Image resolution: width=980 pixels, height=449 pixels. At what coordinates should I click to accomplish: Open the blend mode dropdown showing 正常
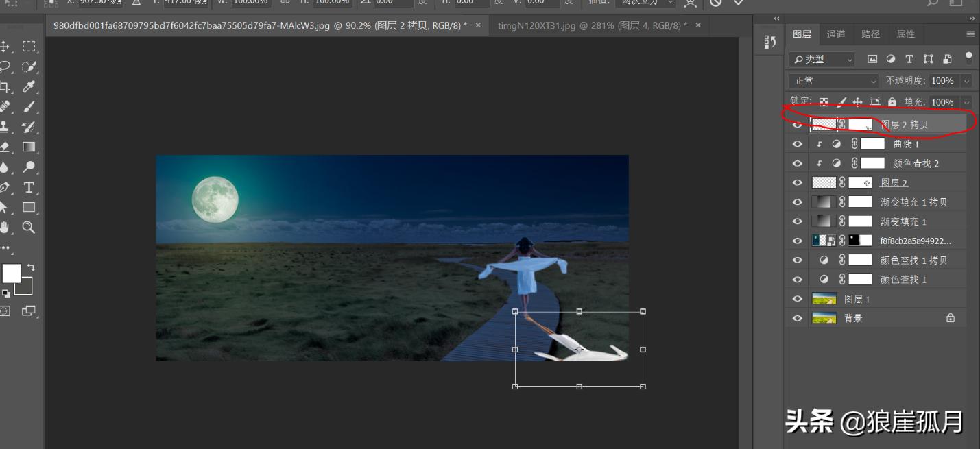tap(832, 80)
